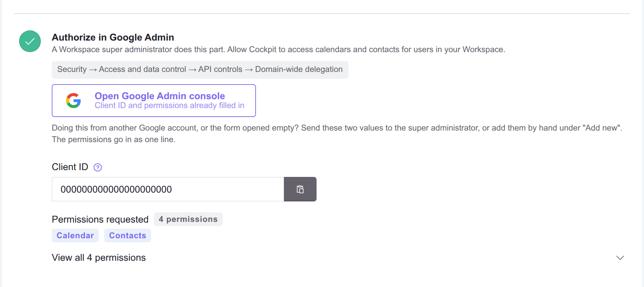Screen dimensions: 644x287
Task: Click the 4 permissions badge
Action: click(188, 219)
